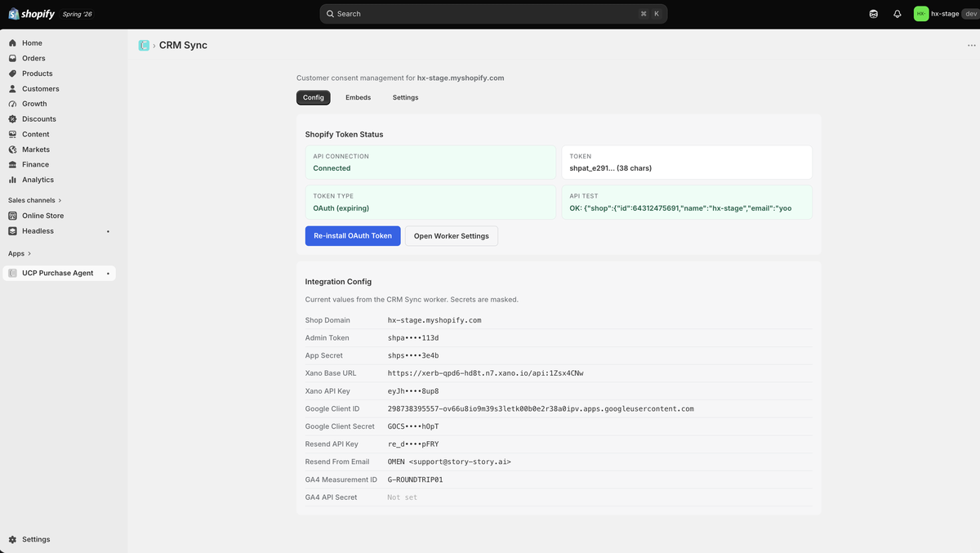Click the Online Store storefront icon
Screen dimensions: 980x553
coord(12,216)
